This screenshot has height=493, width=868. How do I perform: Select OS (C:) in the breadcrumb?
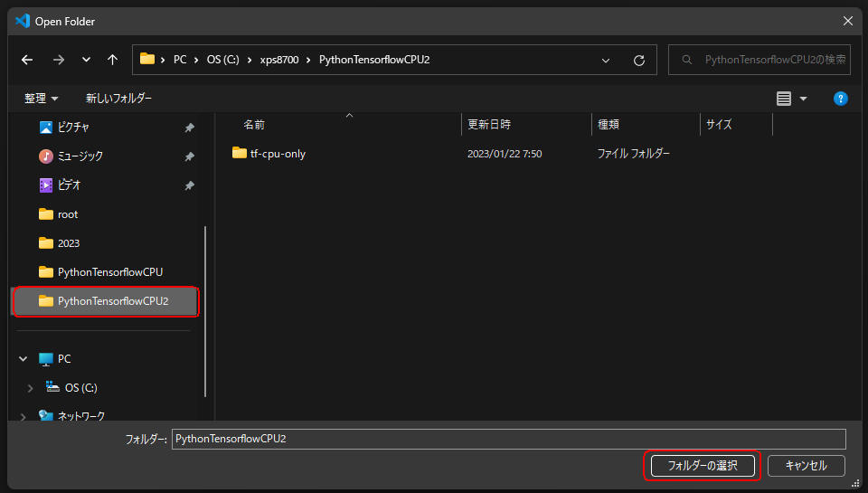(x=223, y=60)
